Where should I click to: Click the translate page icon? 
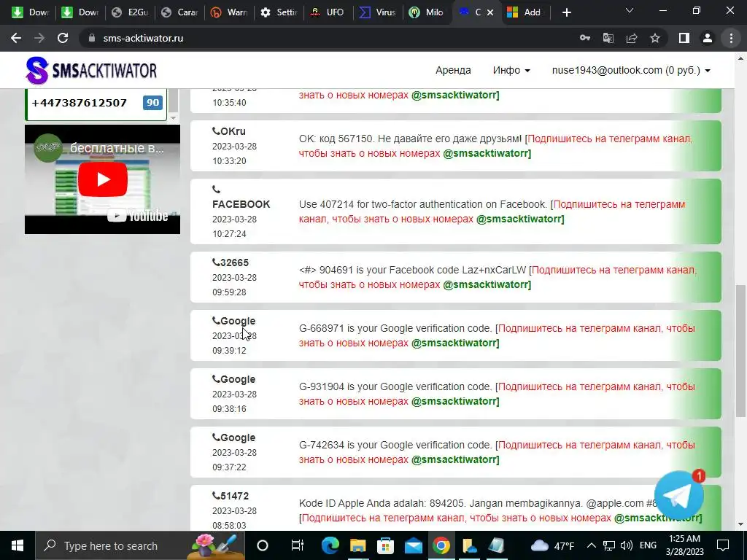point(608,38)
